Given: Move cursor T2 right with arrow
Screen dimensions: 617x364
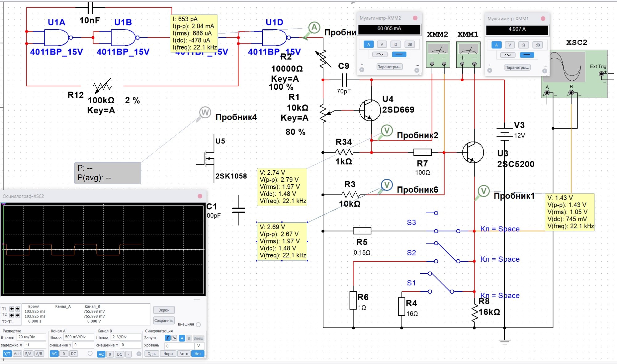Looking at the screenshot, I should (18, 315).
